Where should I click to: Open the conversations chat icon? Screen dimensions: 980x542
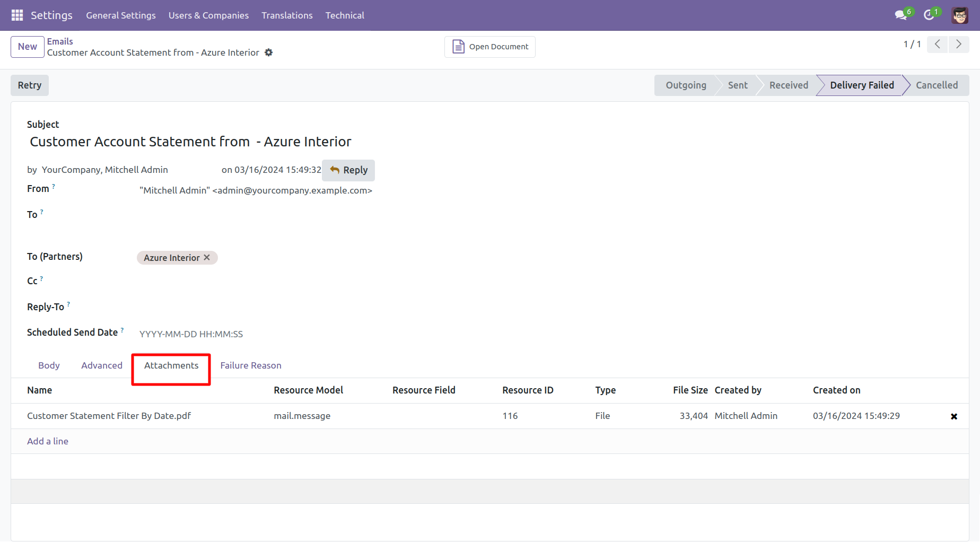[900, 15]
